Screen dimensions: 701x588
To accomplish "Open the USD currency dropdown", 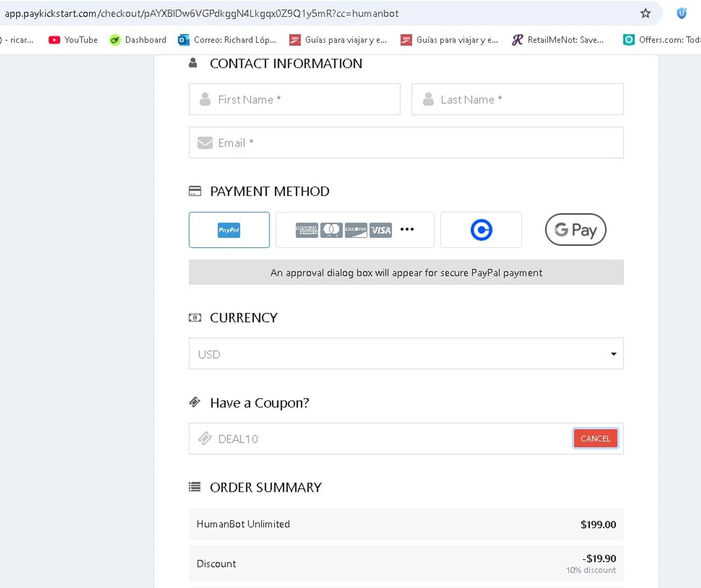I will [406, 354].
